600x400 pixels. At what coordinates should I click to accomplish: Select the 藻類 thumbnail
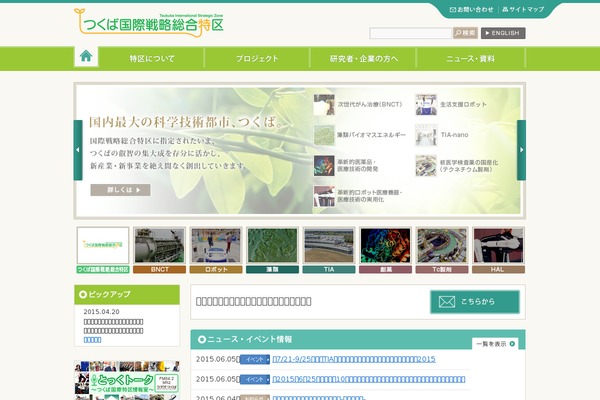point(272,250)
